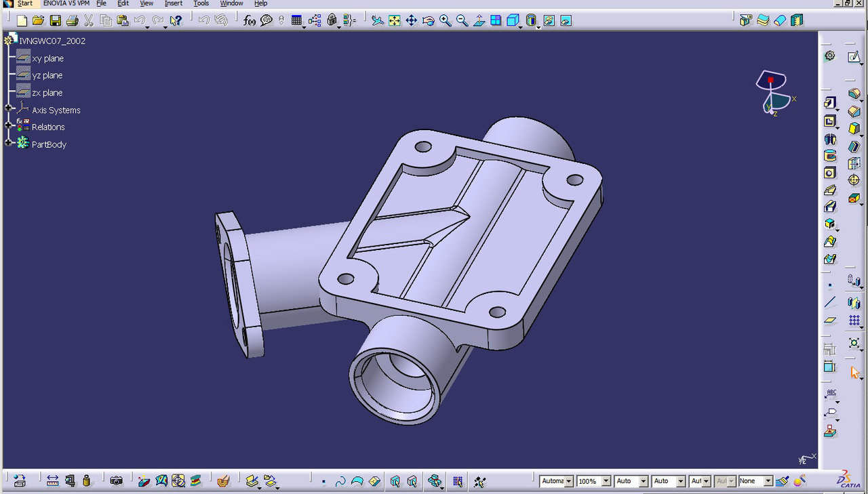868x494 pixels.
Task: Open the second Auto line-type dropdown
Action: [682, 481]
